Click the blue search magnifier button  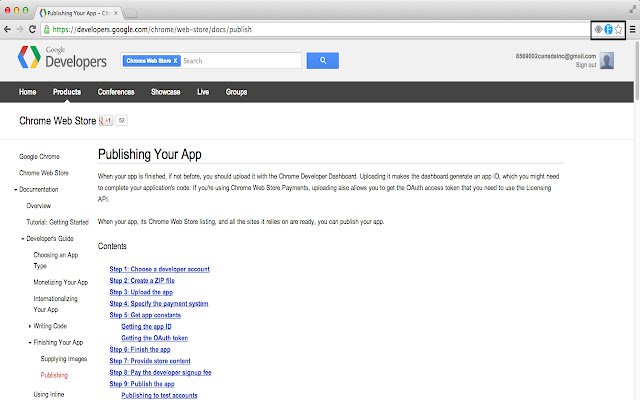[x=322, y=60]
